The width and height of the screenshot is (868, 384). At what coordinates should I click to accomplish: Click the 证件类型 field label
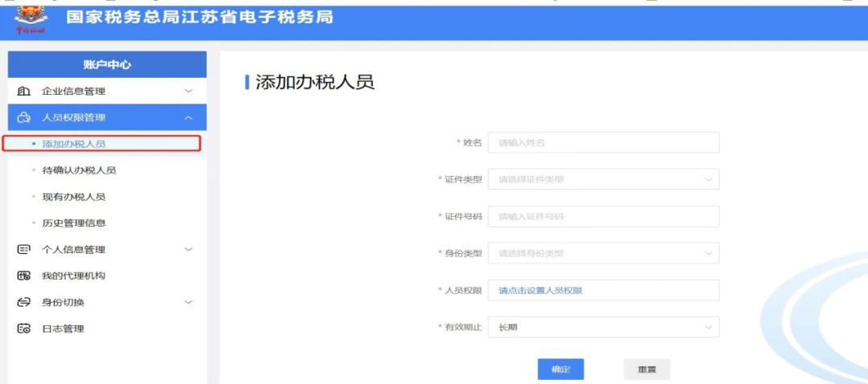464,179
